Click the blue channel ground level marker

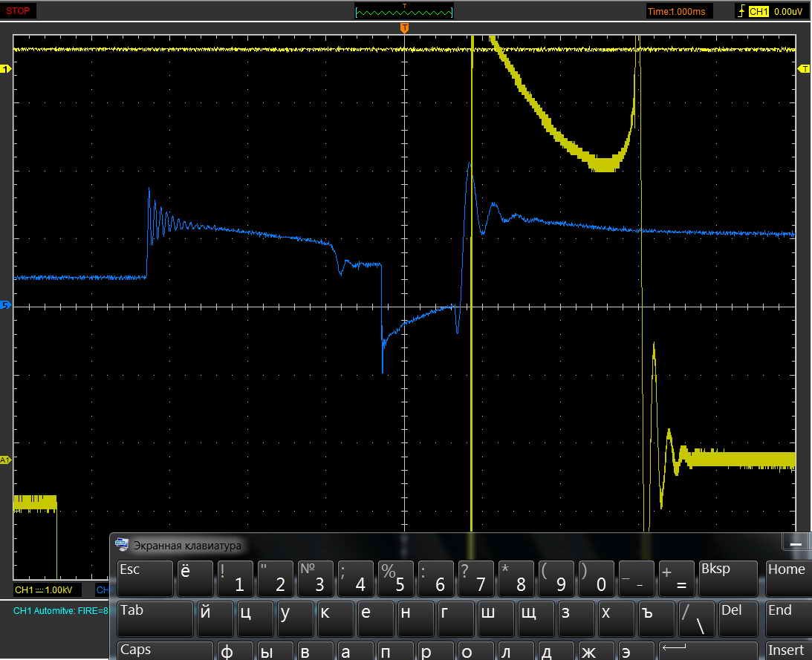(7, 305)
